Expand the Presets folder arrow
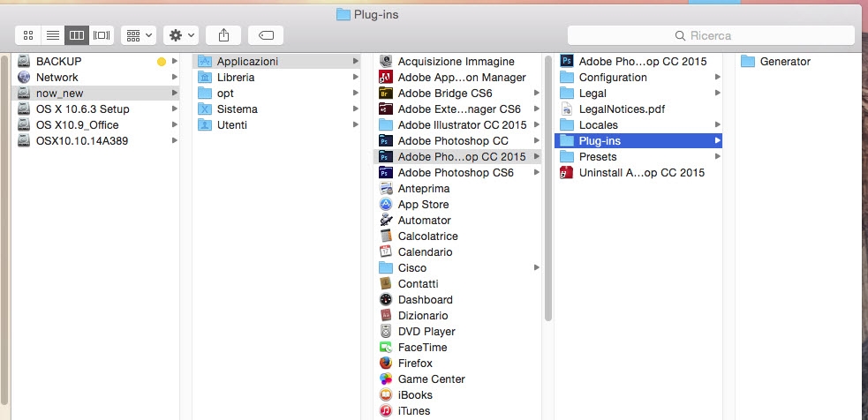The height and width of the screenshot is (420, 868). [x=717, y=157]
